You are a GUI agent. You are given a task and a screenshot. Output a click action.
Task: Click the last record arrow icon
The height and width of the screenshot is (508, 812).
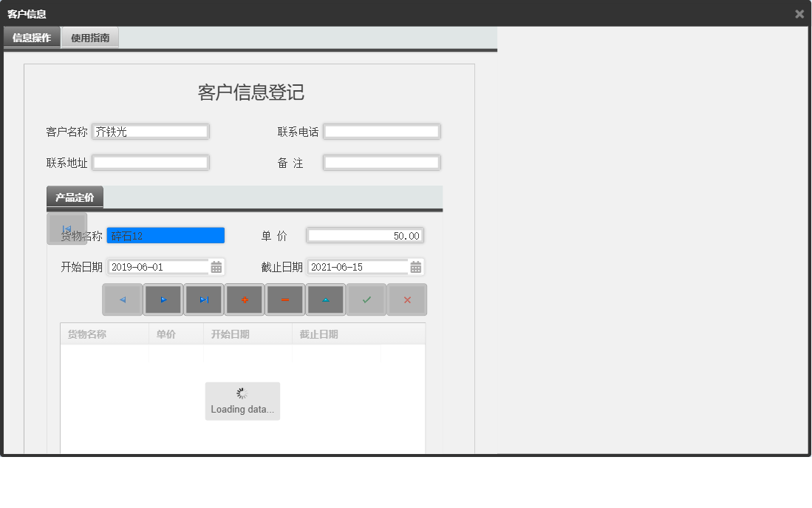coord(203,299)
